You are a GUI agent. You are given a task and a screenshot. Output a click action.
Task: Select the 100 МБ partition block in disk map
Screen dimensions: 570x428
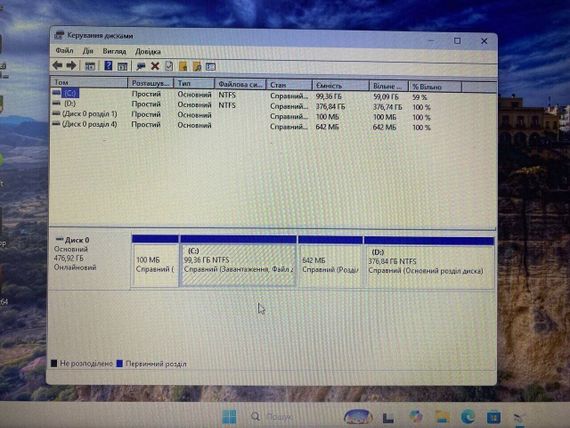[x=155, y=261]
